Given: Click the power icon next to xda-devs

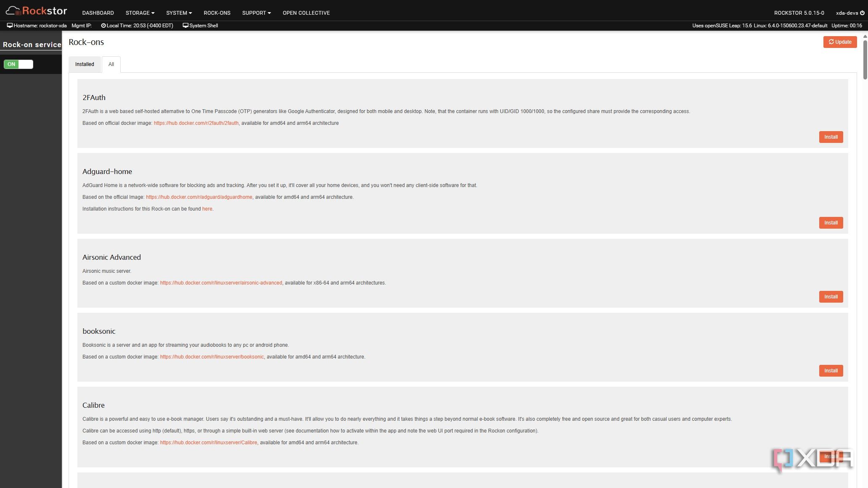Looking at the screenshot, I should [862, 13].
